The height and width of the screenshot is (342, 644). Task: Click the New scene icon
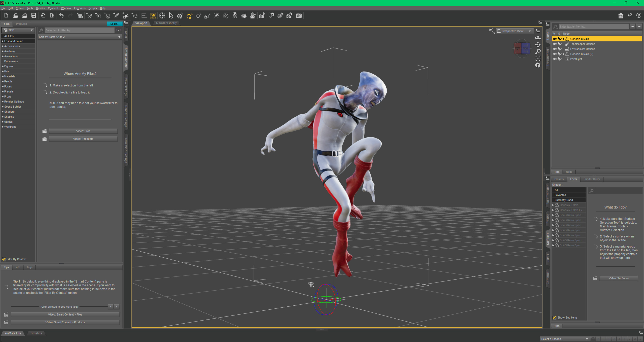tap(6, 15)
